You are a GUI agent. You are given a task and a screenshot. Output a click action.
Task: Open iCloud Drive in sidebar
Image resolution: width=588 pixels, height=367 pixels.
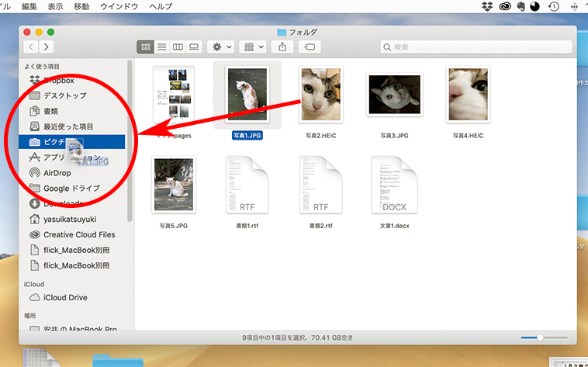(x=65, y=297)
